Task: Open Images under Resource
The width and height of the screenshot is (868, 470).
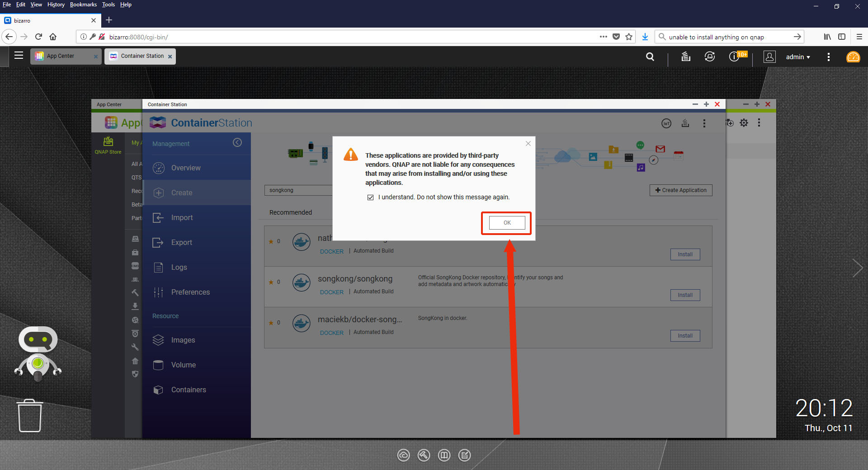Action: [196, 340]
